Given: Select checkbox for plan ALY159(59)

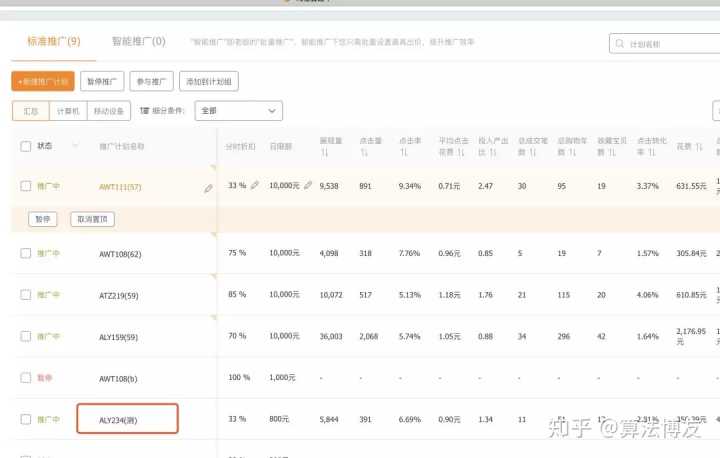Looking at the screenshot, I should click(x=26, y=336).
